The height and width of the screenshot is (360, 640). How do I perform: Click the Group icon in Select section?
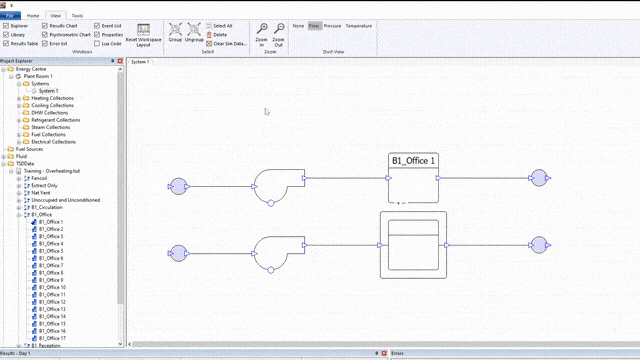click(x=176, y=29)
